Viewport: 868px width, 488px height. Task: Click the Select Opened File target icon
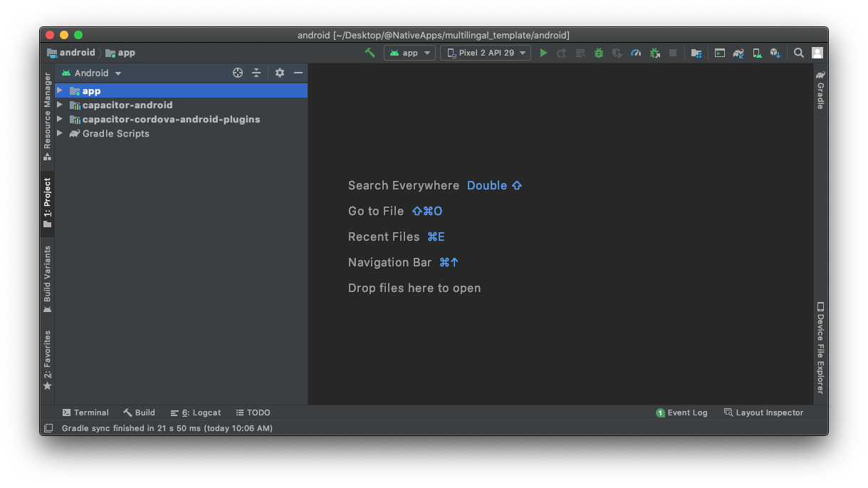coord(238,73)
